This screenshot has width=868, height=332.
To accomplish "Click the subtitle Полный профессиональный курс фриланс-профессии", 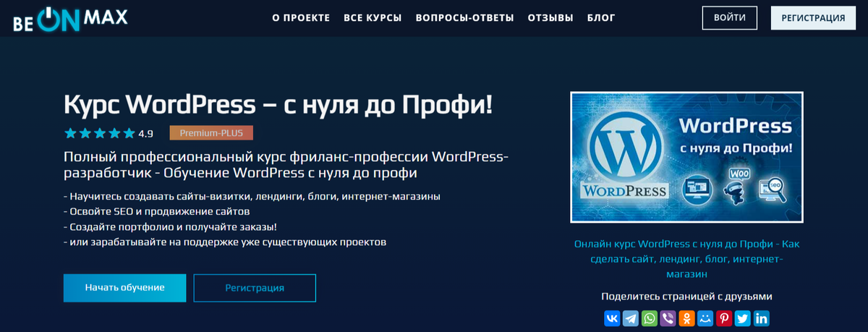I will click(286, 165).
